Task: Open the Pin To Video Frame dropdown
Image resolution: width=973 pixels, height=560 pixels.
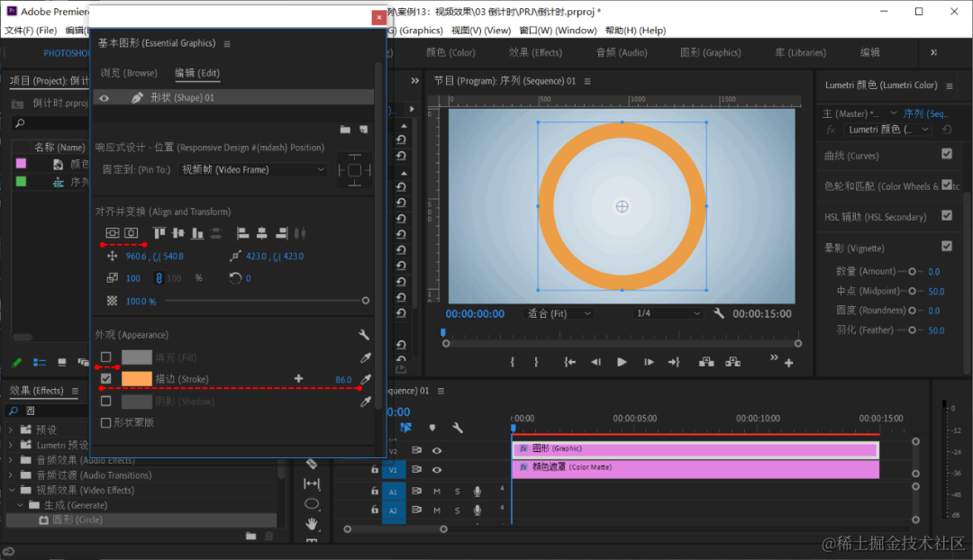Action: 253,169
